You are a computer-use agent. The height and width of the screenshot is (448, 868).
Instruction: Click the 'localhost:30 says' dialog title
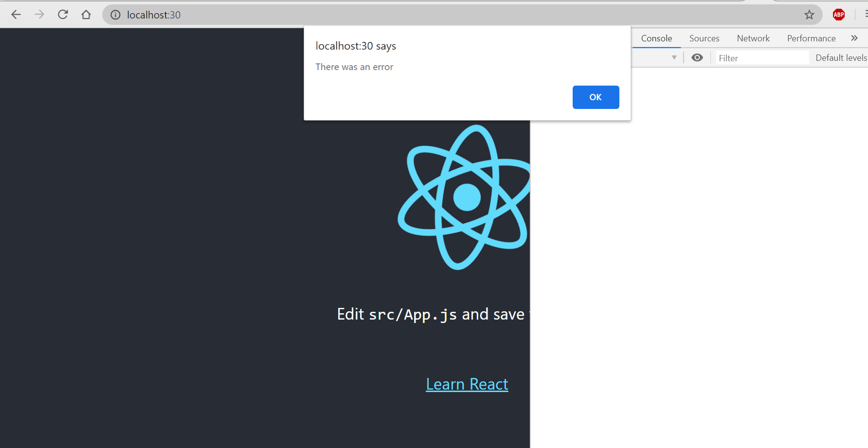[x=356, y=46]
